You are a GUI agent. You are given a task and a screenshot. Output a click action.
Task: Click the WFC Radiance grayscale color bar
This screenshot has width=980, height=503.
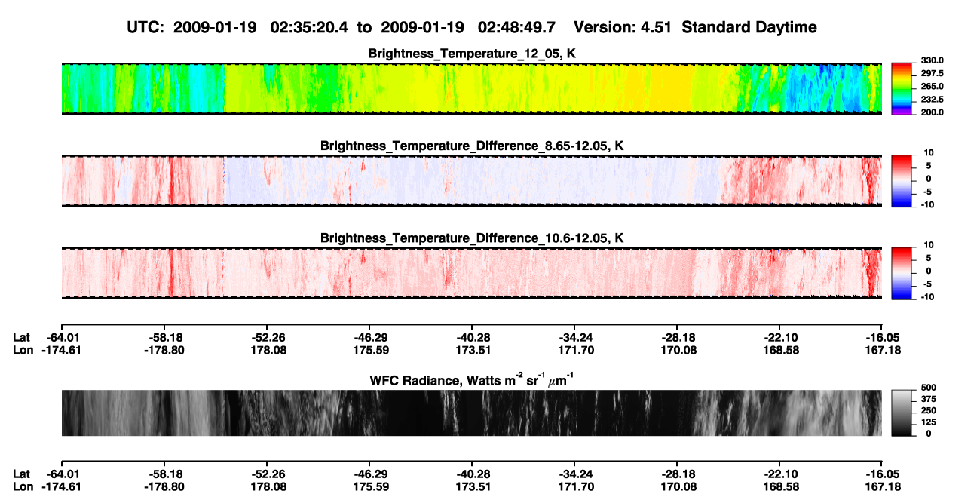[x=900, y=413]
